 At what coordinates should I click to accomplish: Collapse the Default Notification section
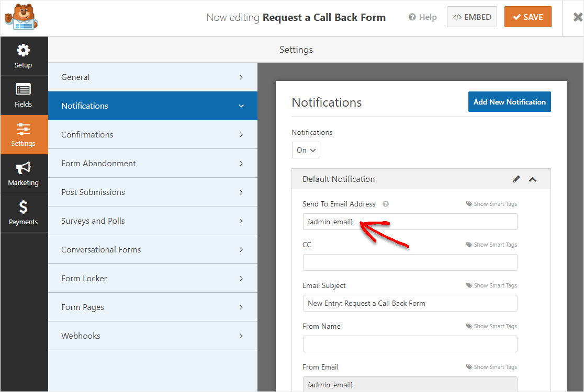pos(533,179)
